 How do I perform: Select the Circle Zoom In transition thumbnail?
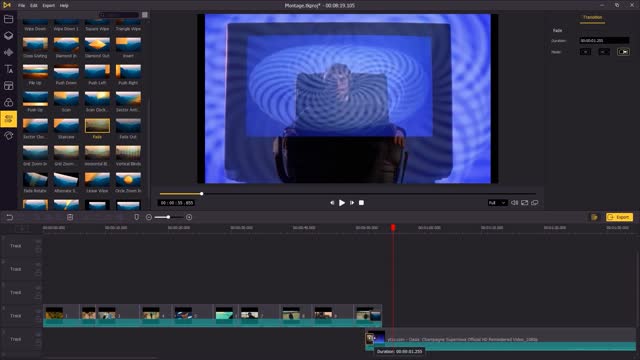[128, 180]
